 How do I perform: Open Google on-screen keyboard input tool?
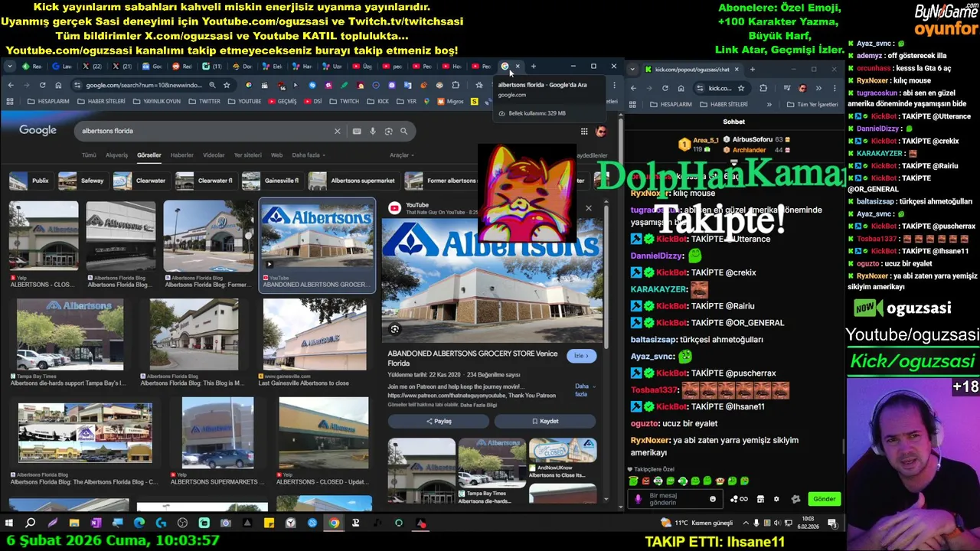point(357,131)
